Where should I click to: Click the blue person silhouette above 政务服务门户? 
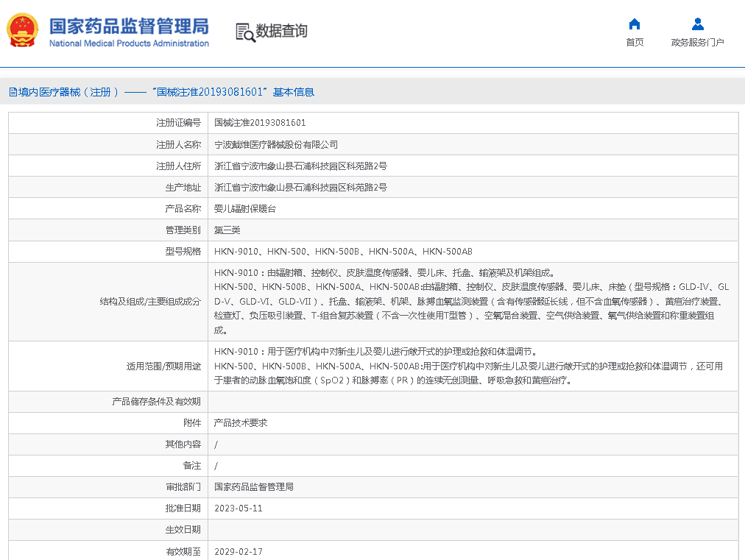[x=696, y=24]
